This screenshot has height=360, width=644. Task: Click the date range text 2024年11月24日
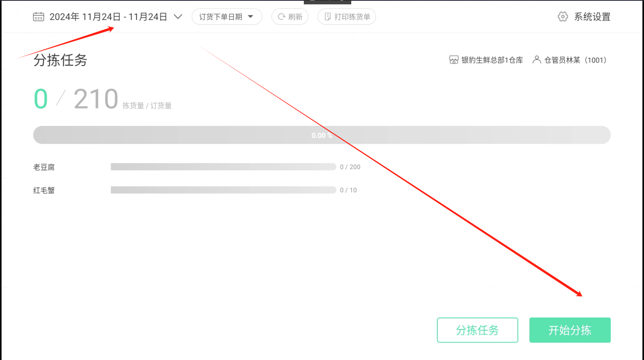click(85, 17)
